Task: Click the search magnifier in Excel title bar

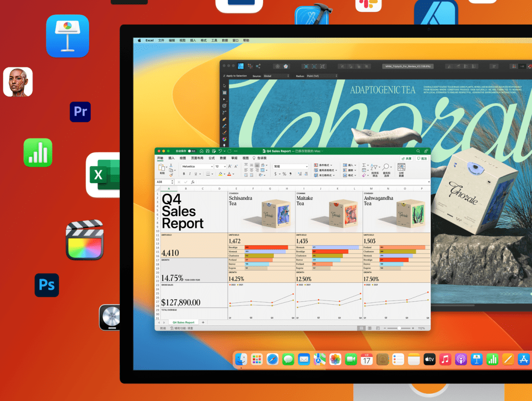Action: point(418,151)
